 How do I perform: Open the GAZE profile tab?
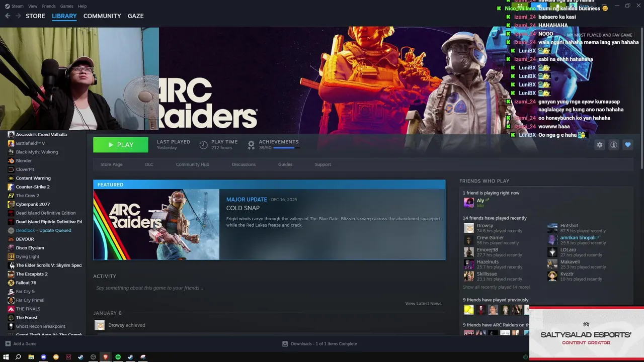point(135,16)
